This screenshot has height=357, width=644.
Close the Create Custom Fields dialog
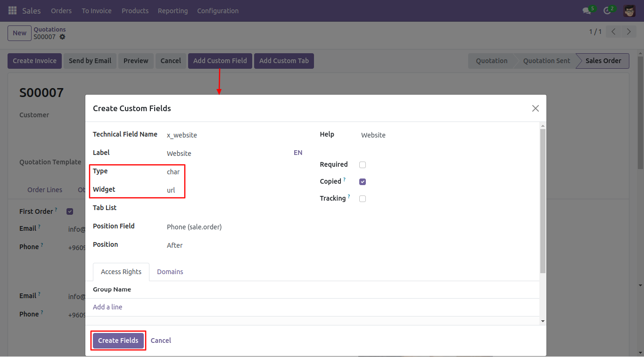point(535,108)
